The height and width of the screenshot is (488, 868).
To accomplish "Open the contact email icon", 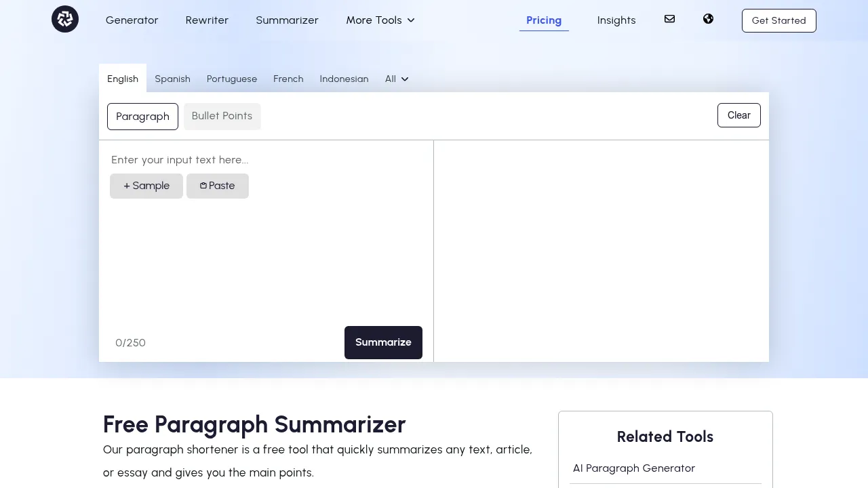I will pyautogui.click(x=669, y=19).
